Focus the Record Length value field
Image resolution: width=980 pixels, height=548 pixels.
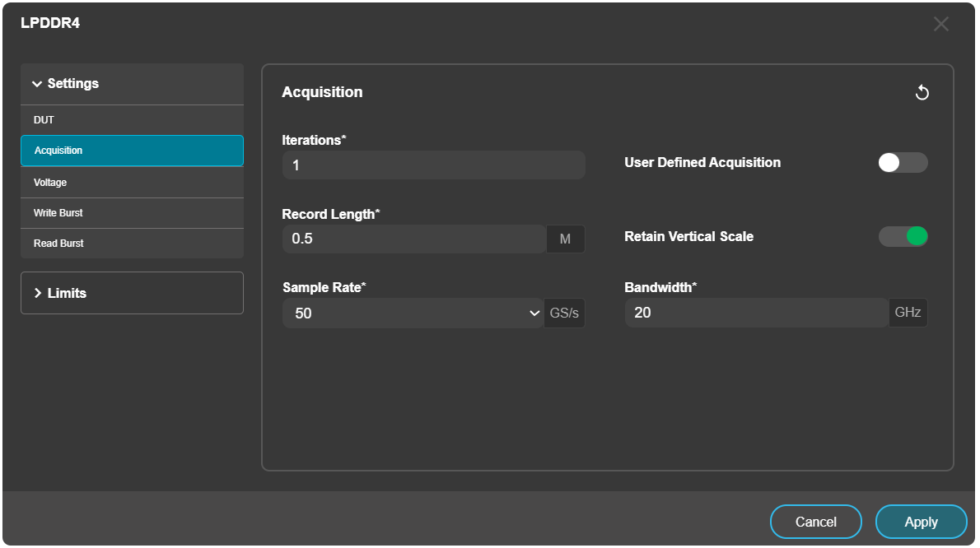[x=413, y=239]
